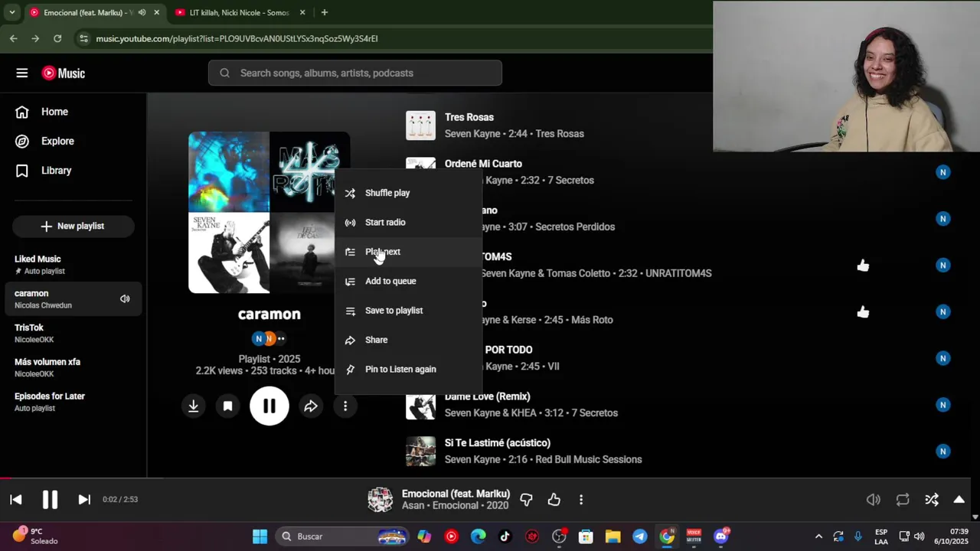
Task: Open Tres Rosas album thumbnail
Action: point(420,126)
